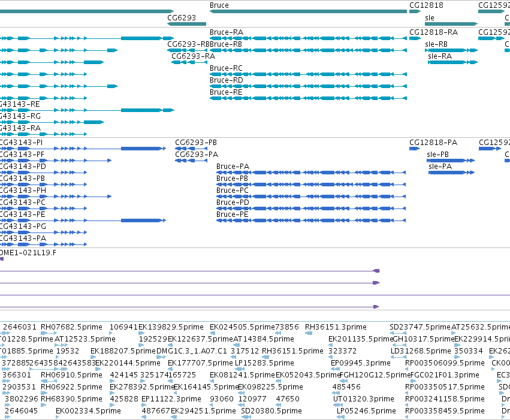The image size is (510, 420).
Task: Select EST EK122637.5prime
Action: pyautogui.click(x=200, y=339)
